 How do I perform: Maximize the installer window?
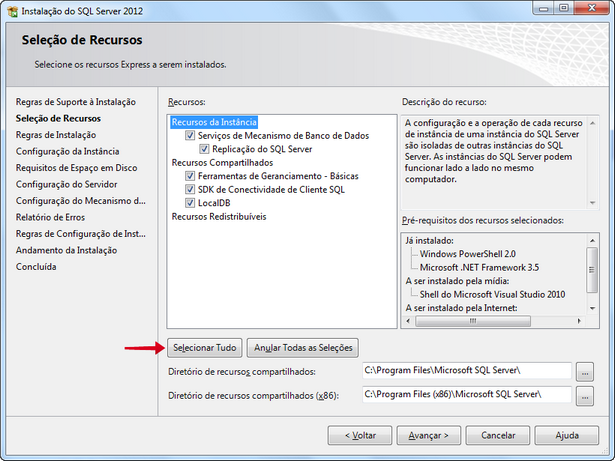click(x=563, y=8)
